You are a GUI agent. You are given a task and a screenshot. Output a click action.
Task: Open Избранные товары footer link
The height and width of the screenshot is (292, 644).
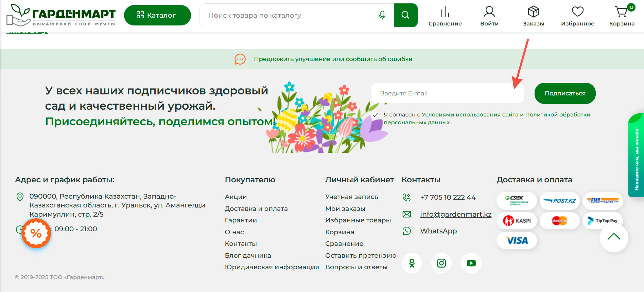coord(358,220)
